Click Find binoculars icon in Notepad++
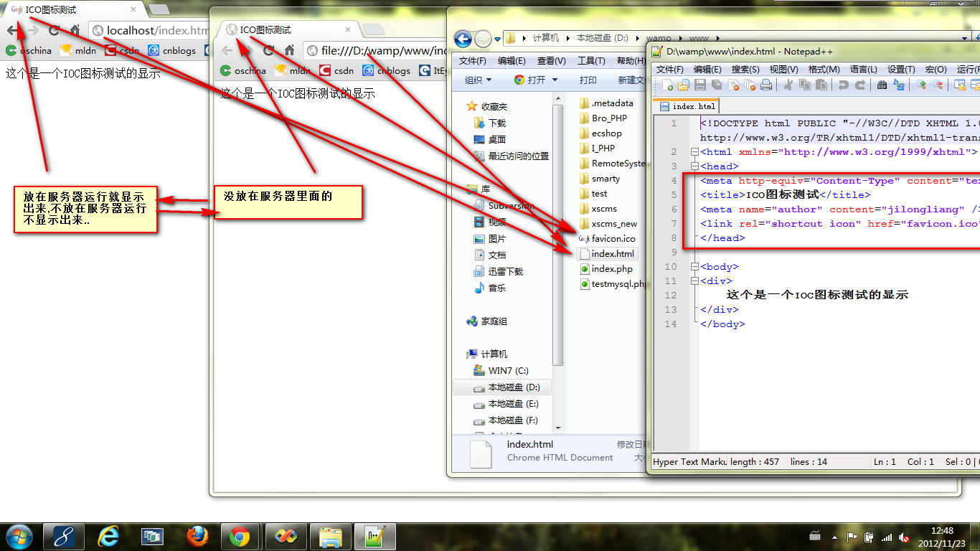 tap(882, 85)
